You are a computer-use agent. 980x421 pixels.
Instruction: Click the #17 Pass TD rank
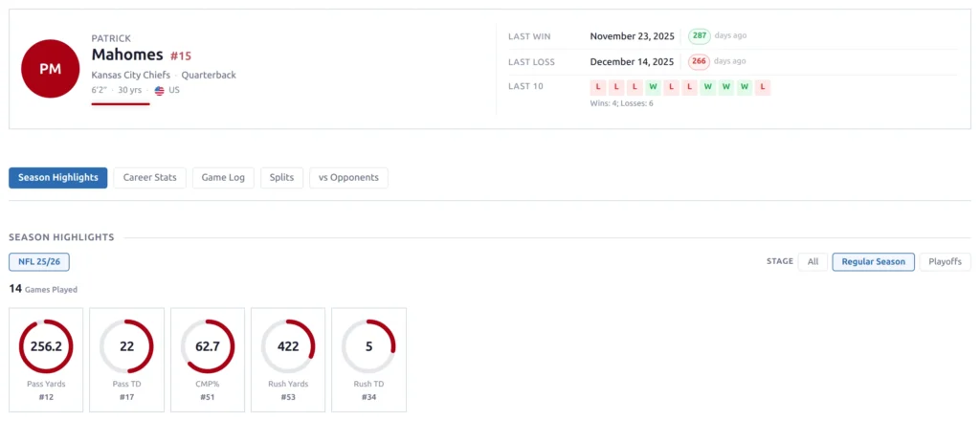(127, 397)
